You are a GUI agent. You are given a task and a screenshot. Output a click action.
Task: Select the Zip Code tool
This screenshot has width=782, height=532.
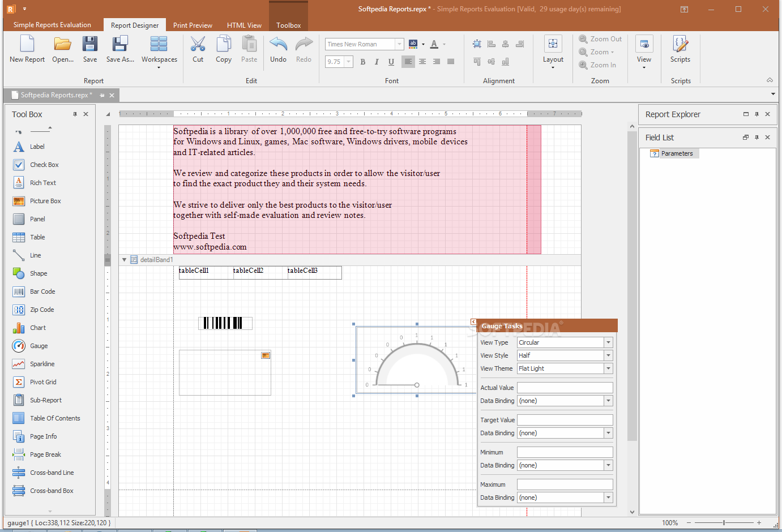[x=33, y=310]
